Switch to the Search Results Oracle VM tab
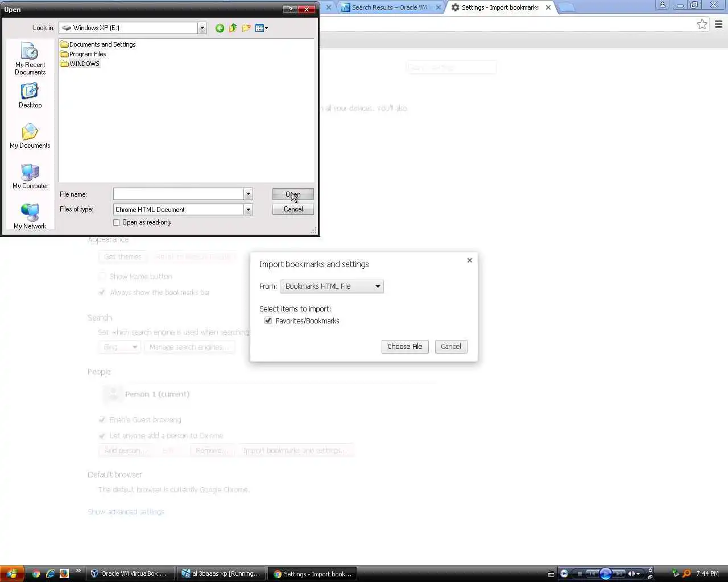 pyautogui.click(x=389, y=7)
